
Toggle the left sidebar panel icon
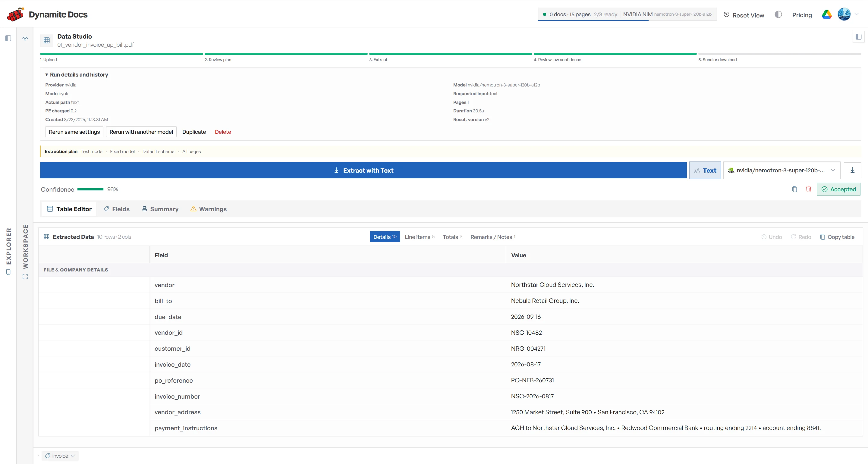(x=8, y=38)
